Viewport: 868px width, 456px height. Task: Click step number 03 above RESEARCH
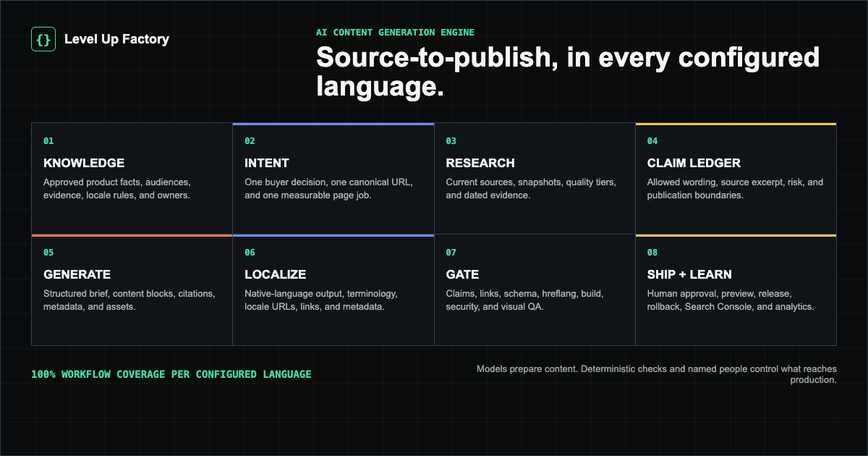451,141
